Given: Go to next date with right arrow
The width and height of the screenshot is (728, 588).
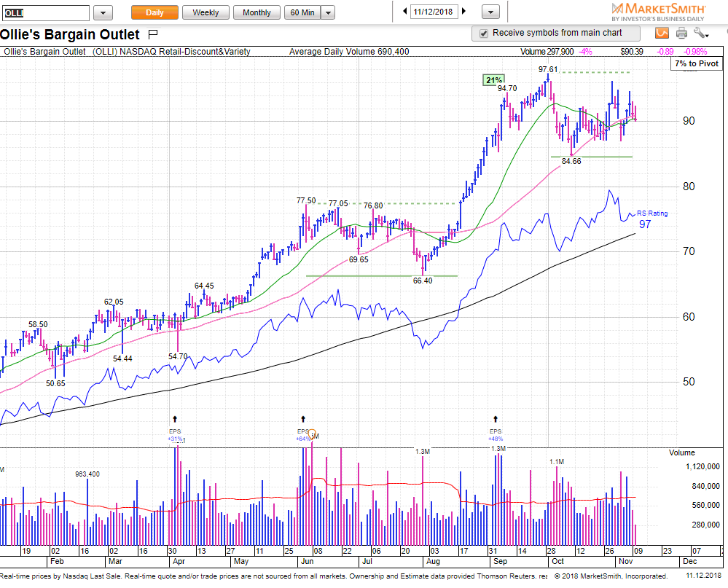Looking at the screenshot, I should (463, 12).
